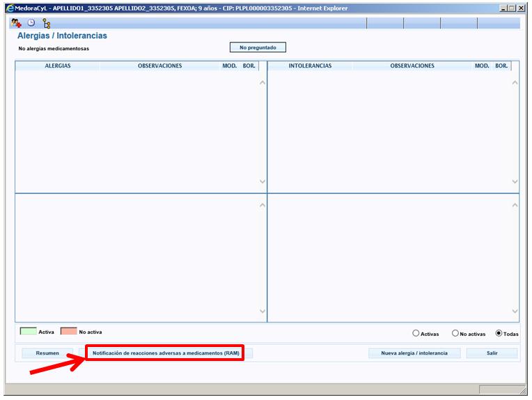Open Notificación de reacciones adversas (RAM)
The height and width of the screenshot is (400, 532).
(x=165, y=353)
